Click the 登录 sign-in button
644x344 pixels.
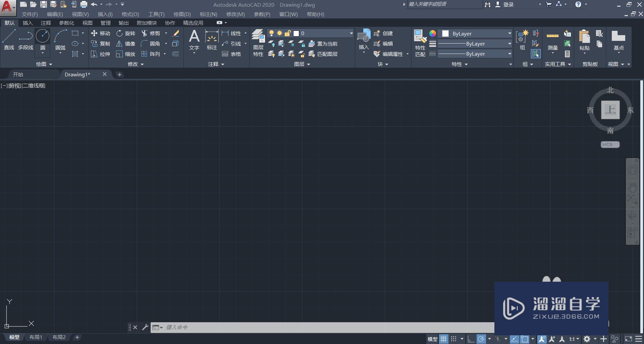tap(504, 5)
